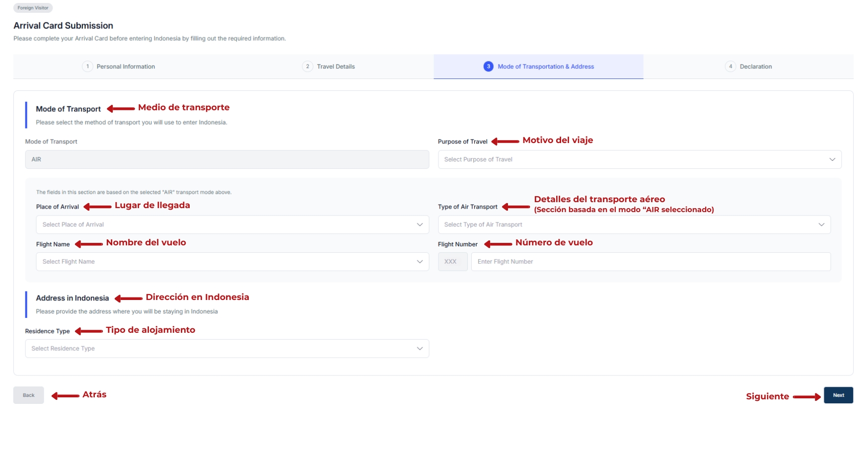
Task: Expand the Place of Arrival dropdown
Action: [232, 225]
